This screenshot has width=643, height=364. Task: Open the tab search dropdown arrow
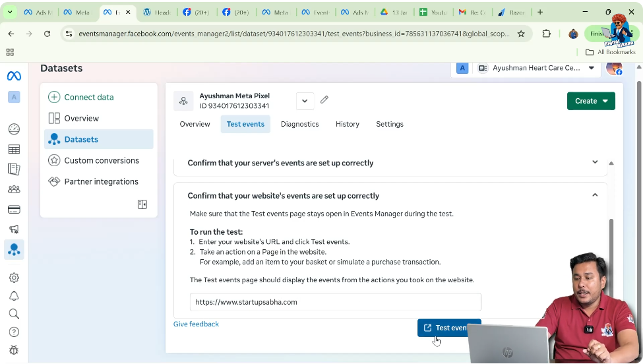(x=10, y=12)
